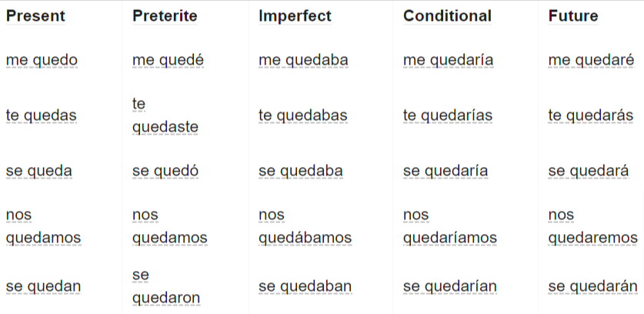644x314 pixels.
Task: Click the preterite form "se quedó"
Action: [165, 171]
